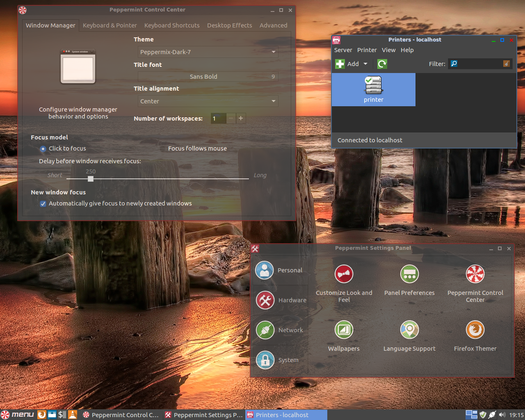The width and height of the screenshot is (525, 420).
Task: Open the Peppermint menu button
Action: pyautogui.click(x=18, y=415)
